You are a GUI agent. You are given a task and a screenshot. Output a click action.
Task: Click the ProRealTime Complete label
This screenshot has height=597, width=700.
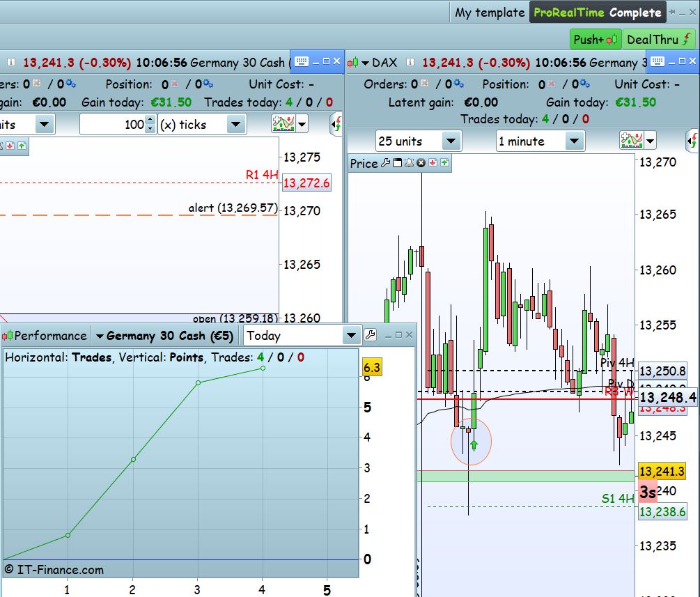(598, 13)
